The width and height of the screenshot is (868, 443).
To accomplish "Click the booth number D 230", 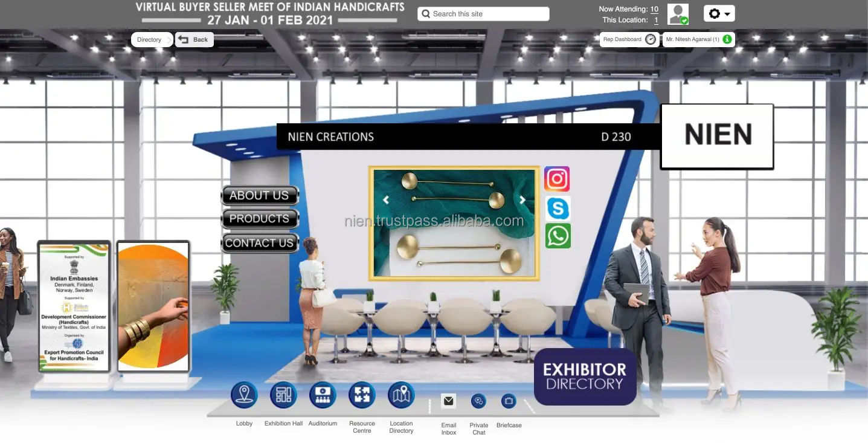I will coord(616,137).
